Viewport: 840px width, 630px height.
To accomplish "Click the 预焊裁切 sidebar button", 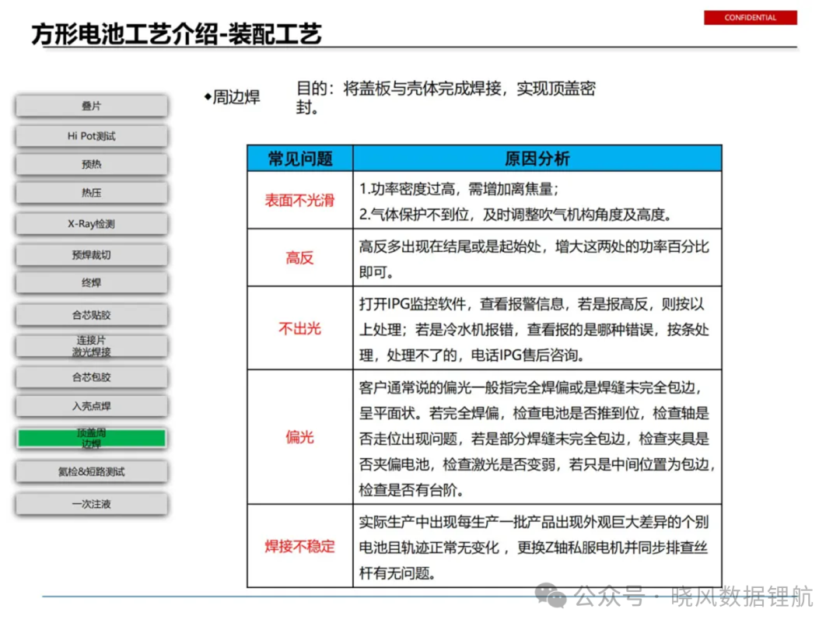I will pos(91,255).
